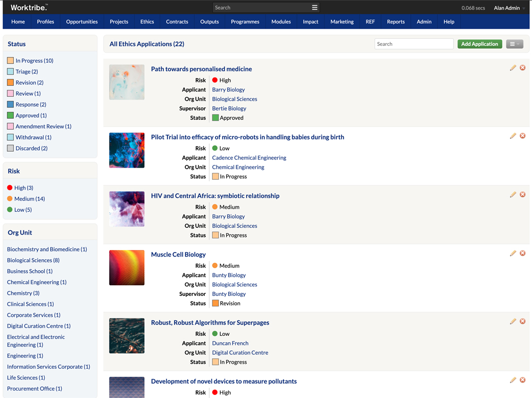Viewport: 532px width, 398px height.
Task: Open the Programmes menu
Action: pyautogui.click(x=245, y=22)
